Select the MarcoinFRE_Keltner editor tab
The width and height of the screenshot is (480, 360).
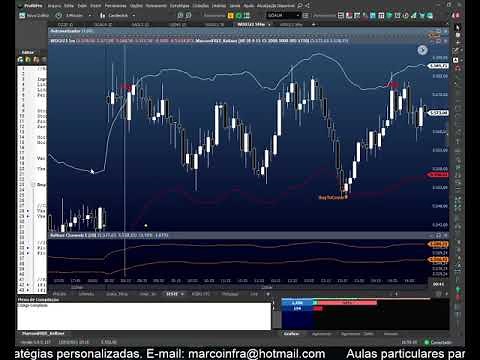coord(43,333)
